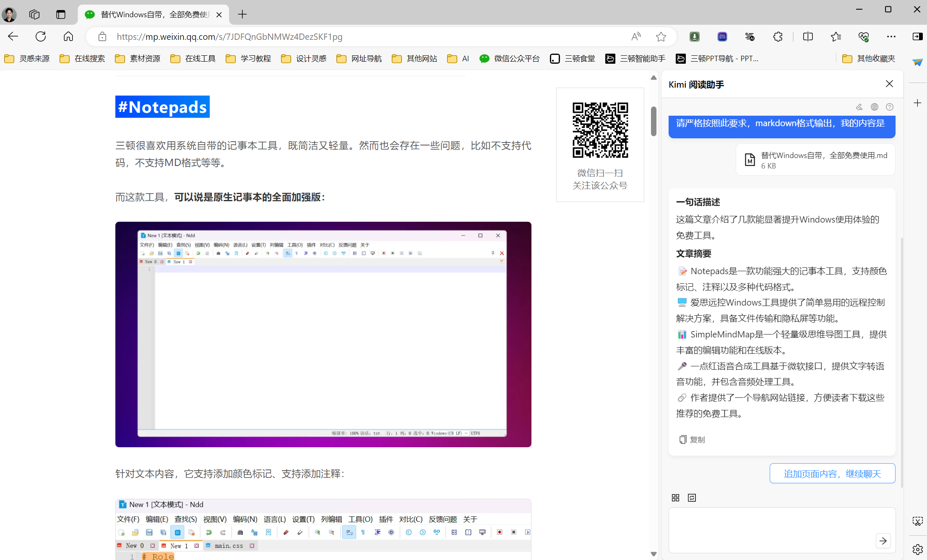Copy the Kimi summary with 复制
Viewport: 927px width, 560px height.
(692, 439)
